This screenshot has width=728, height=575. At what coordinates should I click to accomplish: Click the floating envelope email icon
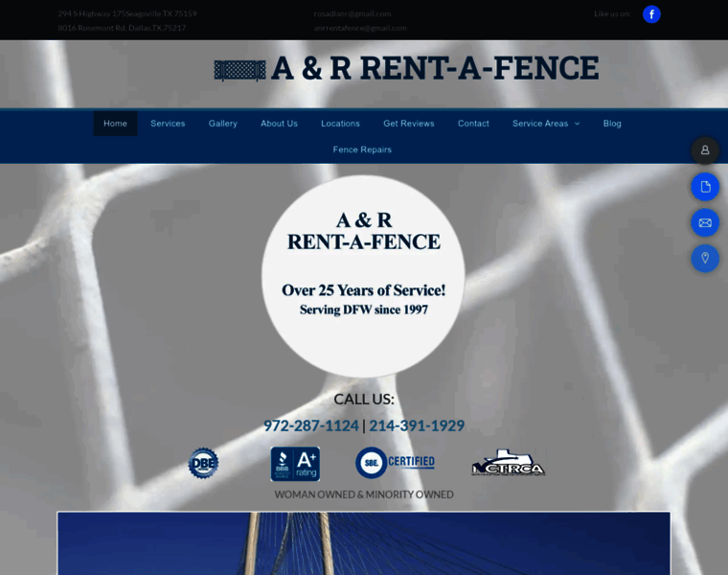[705, 222]
